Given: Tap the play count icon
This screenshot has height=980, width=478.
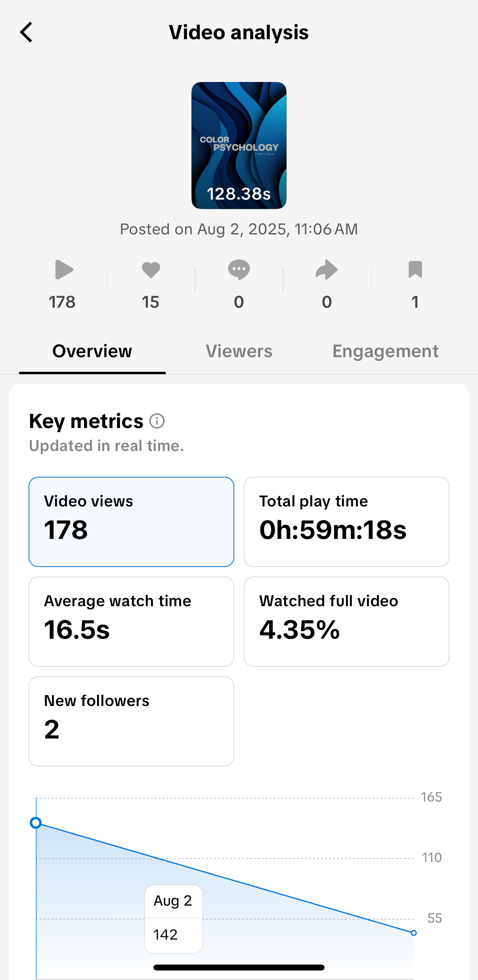Looking at the screenshot, I should 63,270.
